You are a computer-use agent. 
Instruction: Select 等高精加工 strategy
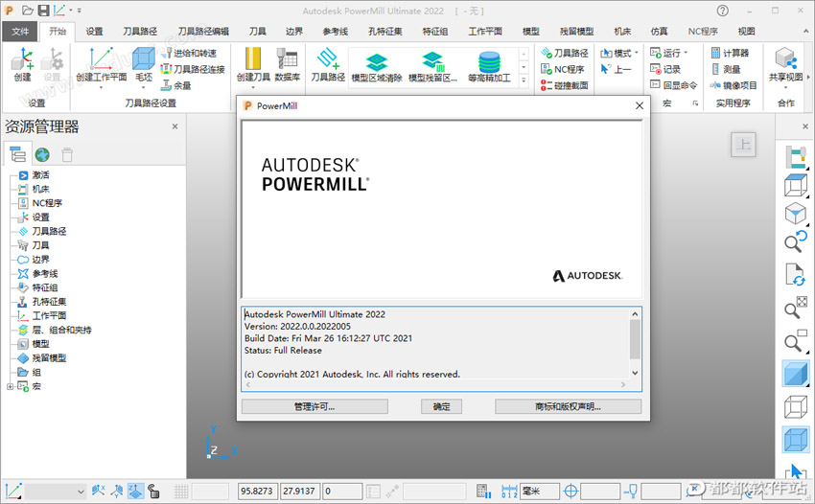click(x=489, y=67)
